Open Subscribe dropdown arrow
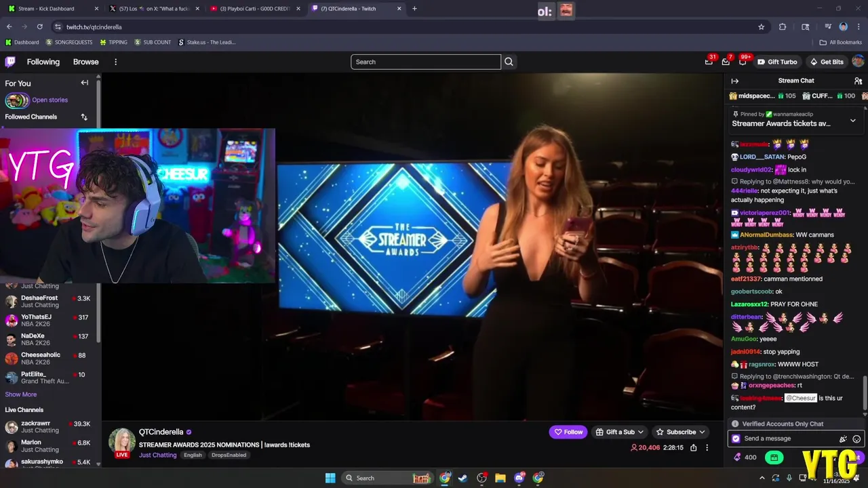 click(702, 432)
